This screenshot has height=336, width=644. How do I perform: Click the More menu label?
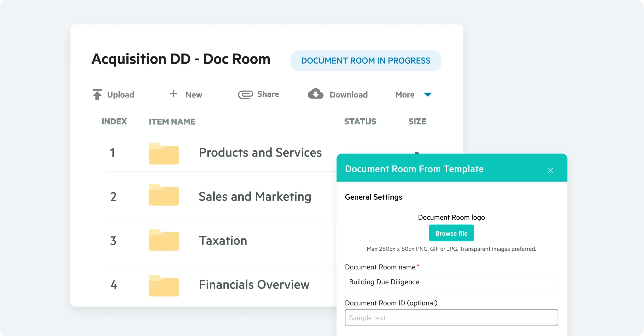pyautogui.click(x=405, y=95)
